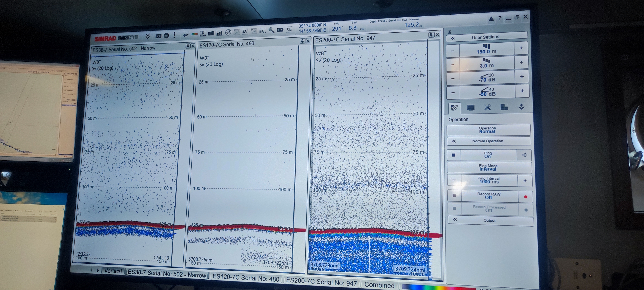644x290 pixels.
Task: Open the 123 numerical view icon
Action: pos(289,30)
